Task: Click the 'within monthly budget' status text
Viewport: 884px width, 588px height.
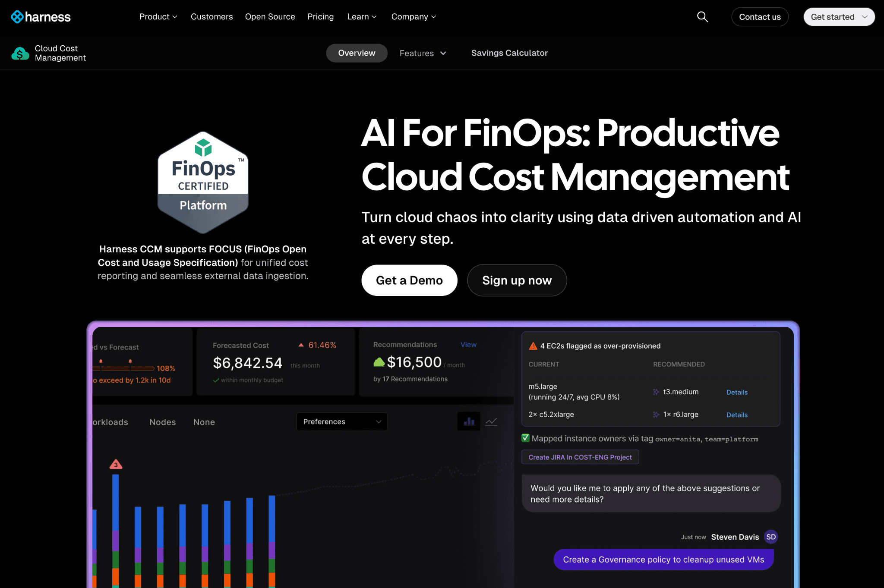Action: (252, 380)
